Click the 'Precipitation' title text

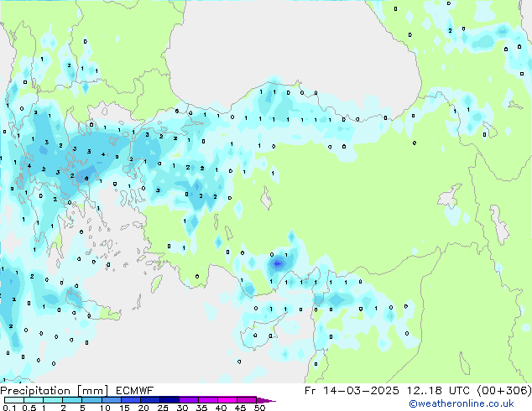point(35,391)
